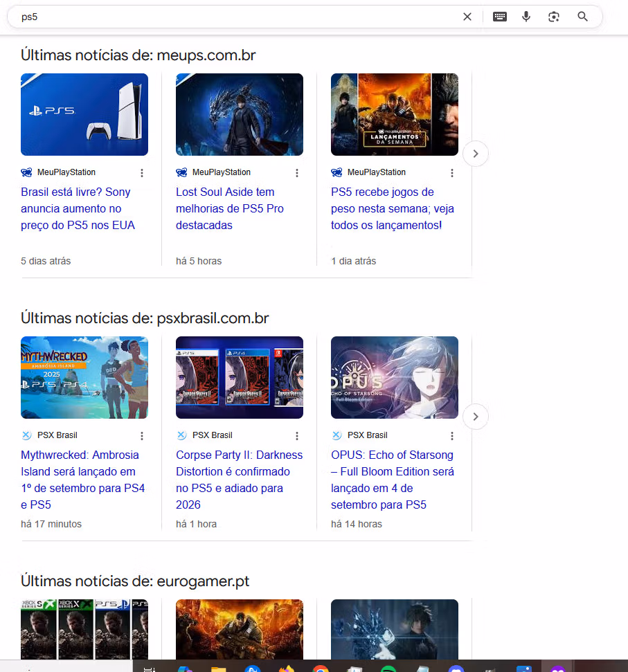Open three-dot menu for the Mythwrecked card
Screen dimensions: 628x672
click(x=142, y=436)
